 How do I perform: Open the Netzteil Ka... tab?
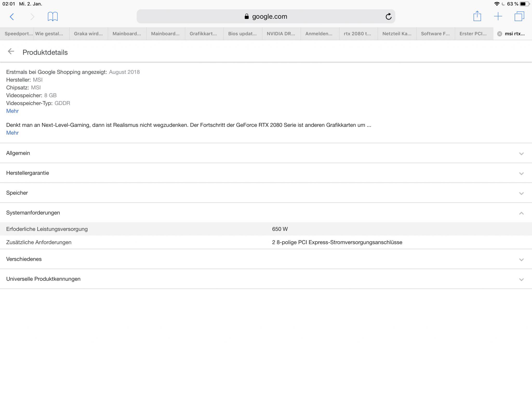[x=397, y=34]
